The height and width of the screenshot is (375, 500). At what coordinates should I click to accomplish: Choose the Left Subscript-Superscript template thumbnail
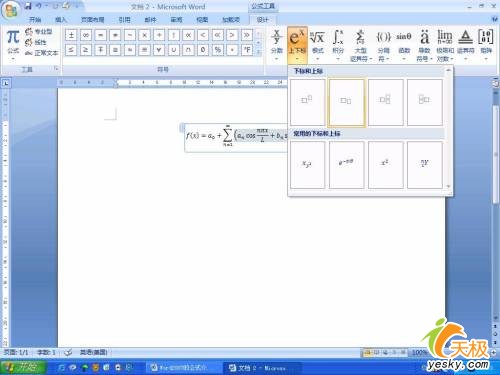coord(425,102)
